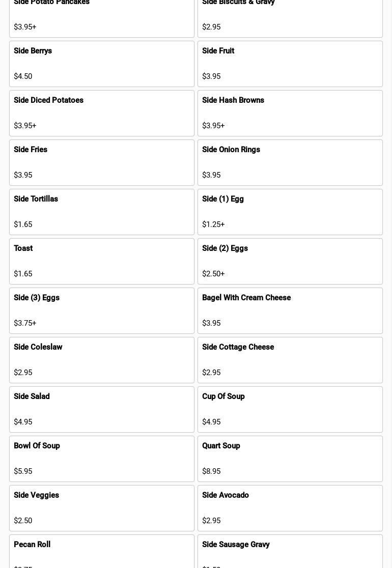Viewport: 392px width, 568px height.
Task: Select Side Avocado item
Action: click(x=290, y=508)
